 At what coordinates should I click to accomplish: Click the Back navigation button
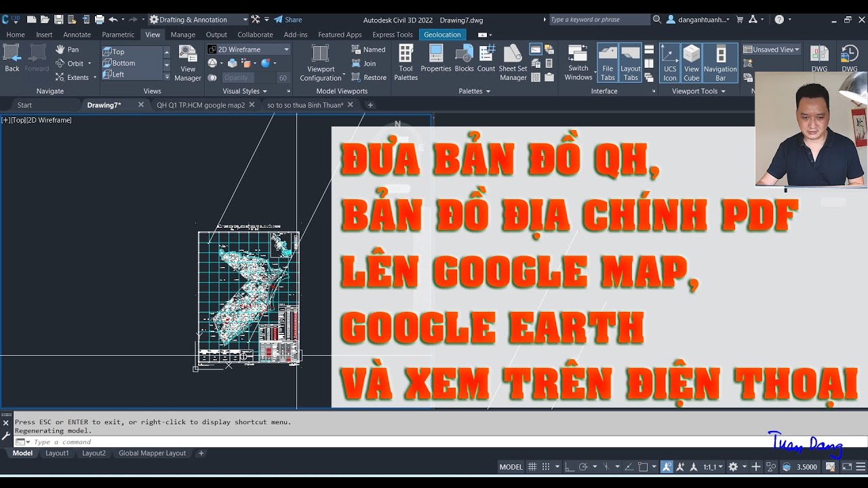pyautogui.click(x=12, y=58)
